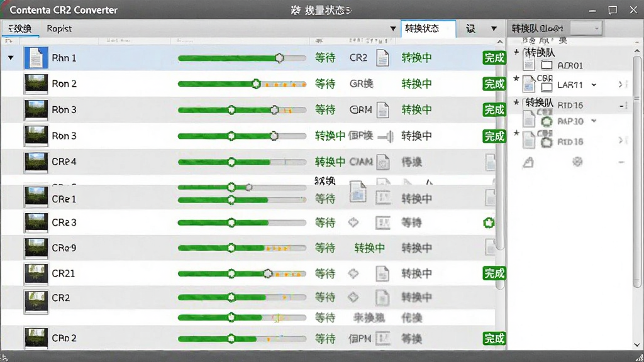Open the document icon in the CRe4 row
The height and width of the screenshot is (362, 644).
[x=383, y=162]
